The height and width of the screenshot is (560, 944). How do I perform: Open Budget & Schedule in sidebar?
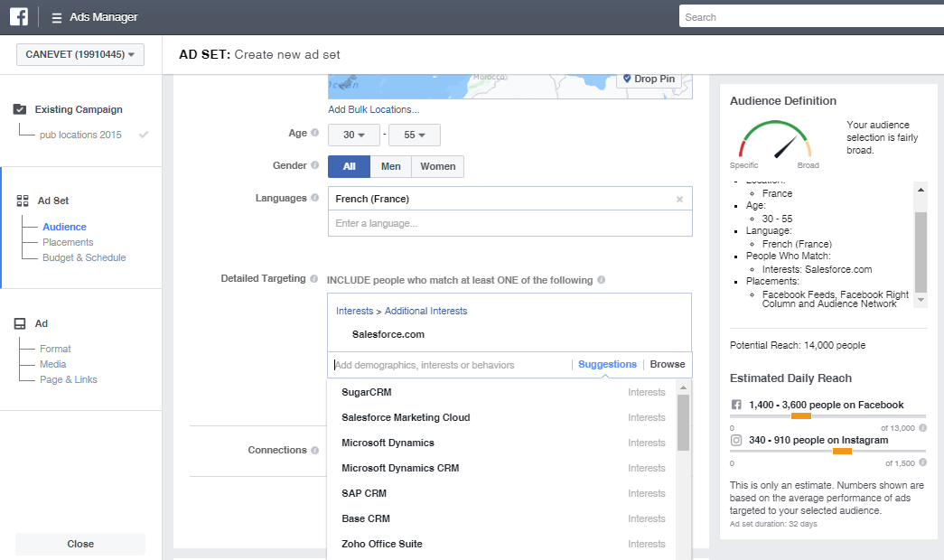coord(84,257)
